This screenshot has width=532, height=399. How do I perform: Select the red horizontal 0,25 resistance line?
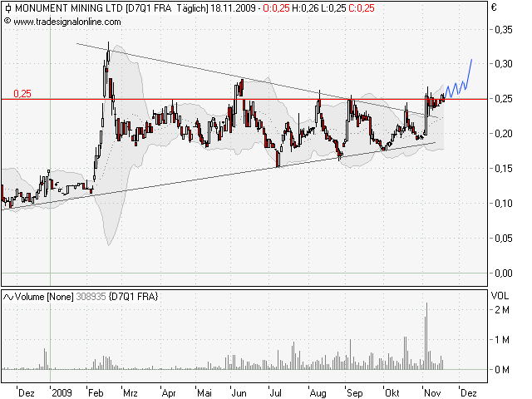[x=244, y=100]
